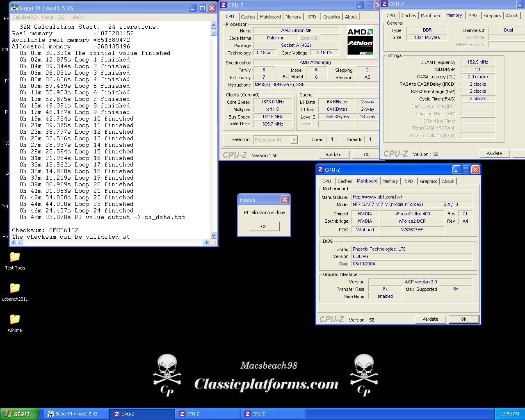Select the first CPU-Z taskbar button
Image resolution: width=525 pixels, height=420 pixels.
point(142,414)
